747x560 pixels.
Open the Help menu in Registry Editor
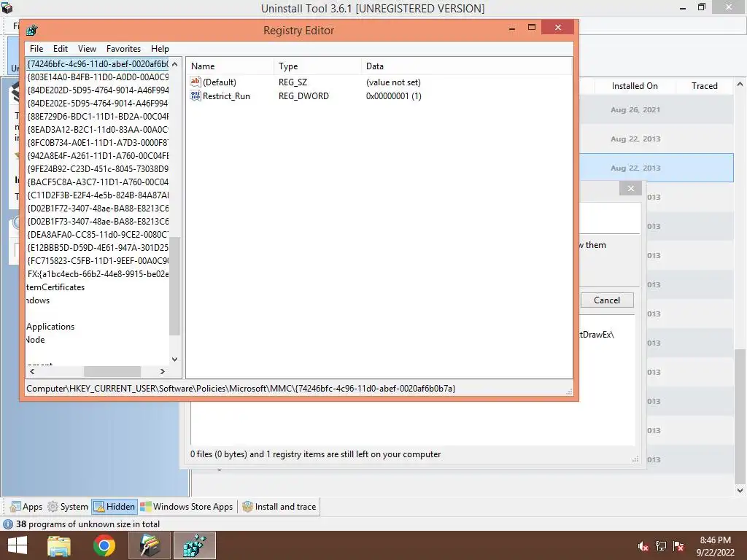[160, 49]
